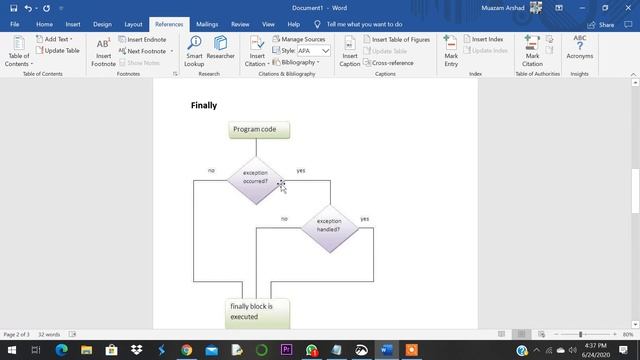The width and height of the screenshot is (640, 360).
Task: Open the Help tab
Action: click(x=293, y=24)
